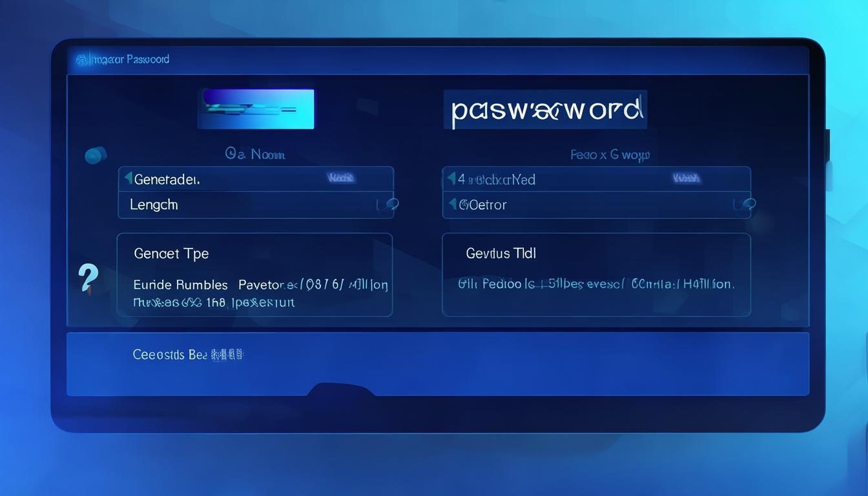Image resolution: width=868 pixels, height=496 pixels.
Task: Click the clock icon beside Noom label
Action: (x=231, y=154)
